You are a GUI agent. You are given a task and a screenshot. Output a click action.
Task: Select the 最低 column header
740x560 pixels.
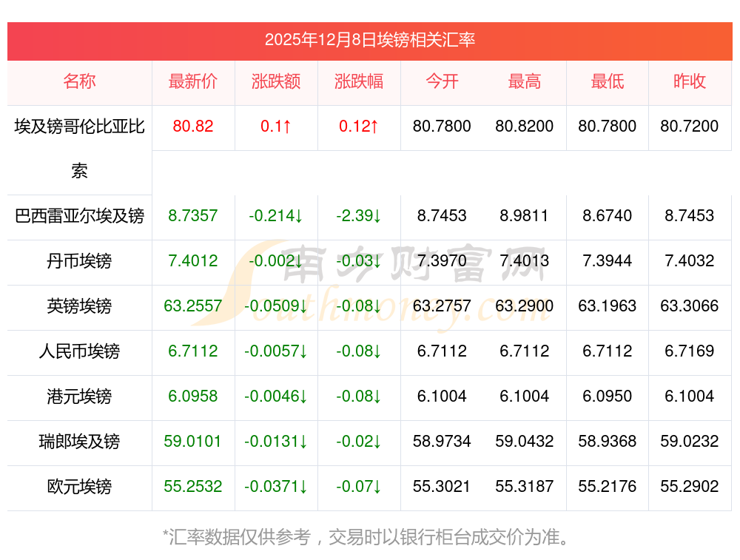tap(608, 82)
